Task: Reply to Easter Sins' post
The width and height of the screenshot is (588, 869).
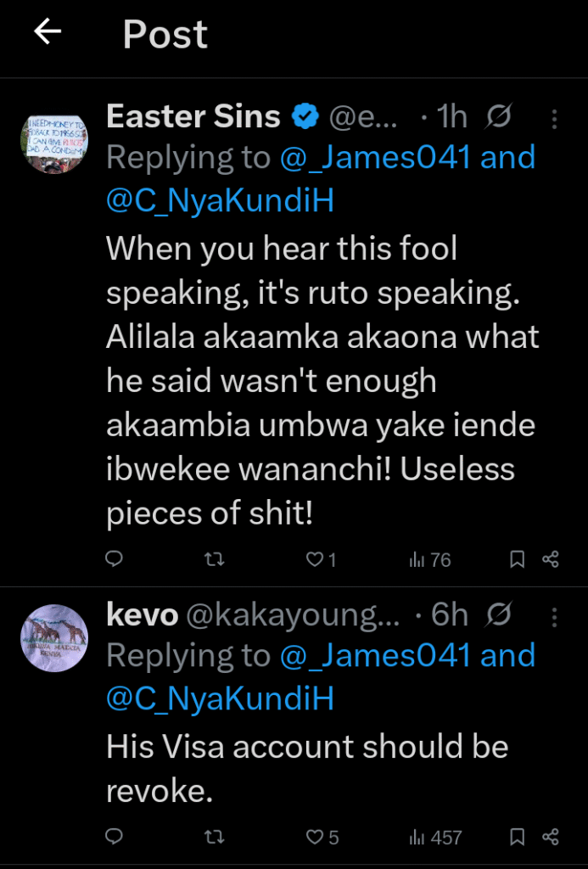Action: 115,559
